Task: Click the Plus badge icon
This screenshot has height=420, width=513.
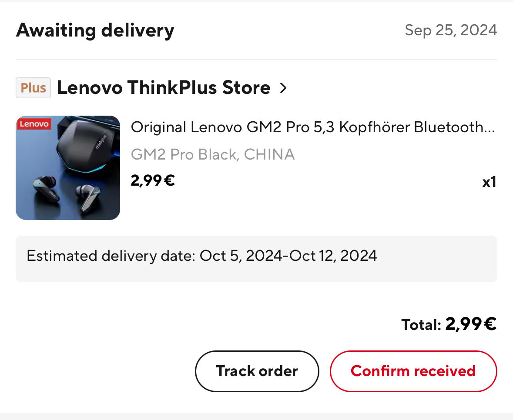Action: (33, 87)
